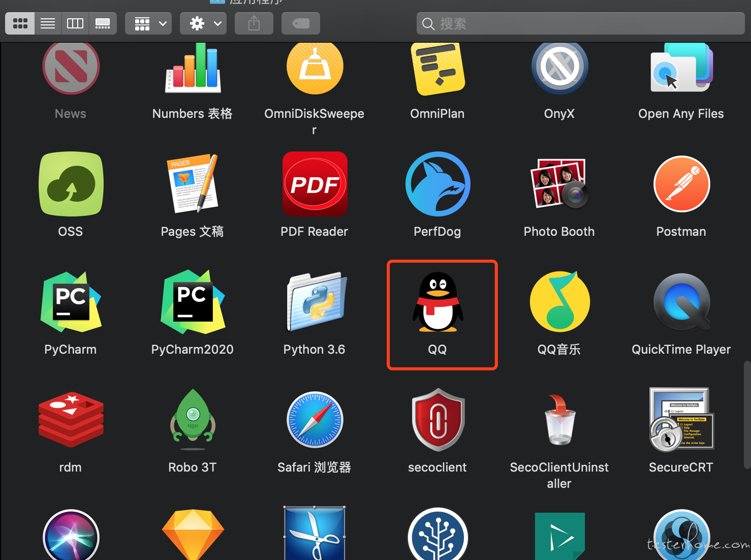Switch to column view mode
Viewport: 751px width, 560px height.
click(75, 23)
